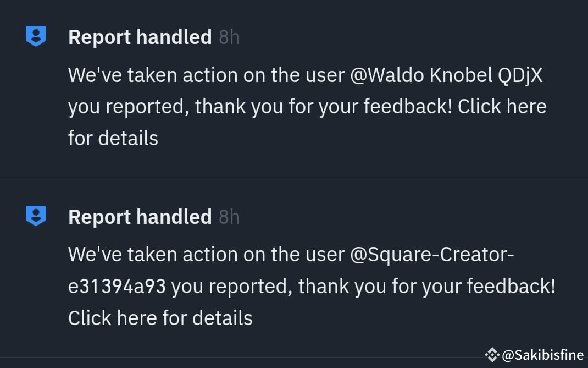
Task: Select the second "Report handled" heading
Action: (x=140, y=217)
